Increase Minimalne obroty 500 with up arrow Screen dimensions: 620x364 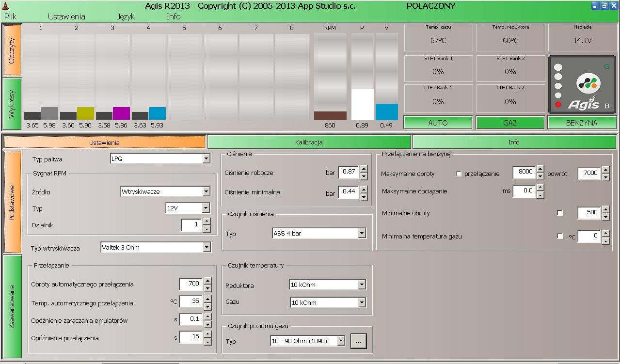point(605,209)
